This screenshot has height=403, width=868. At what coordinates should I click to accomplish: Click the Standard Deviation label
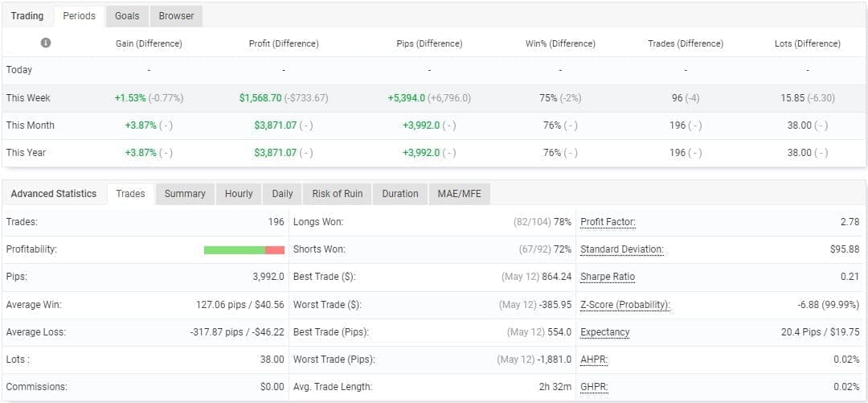click(621, 249)
